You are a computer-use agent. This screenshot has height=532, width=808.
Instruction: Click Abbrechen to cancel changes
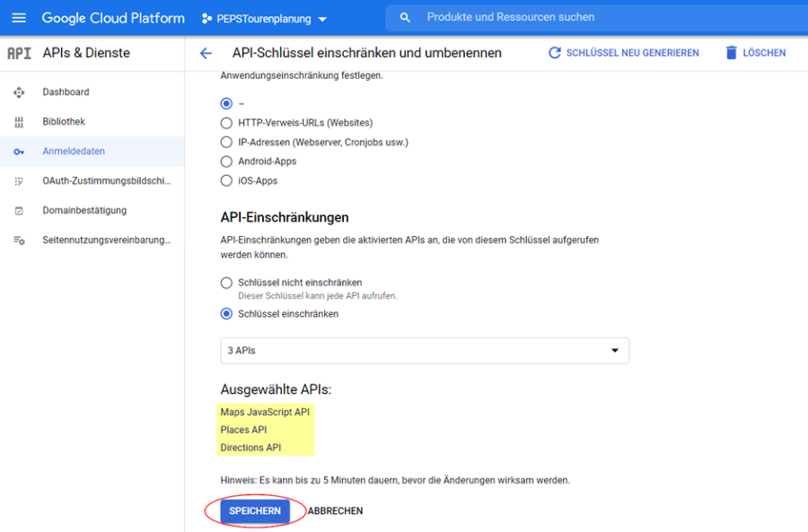pyautogui.click(x=335, y=511)
